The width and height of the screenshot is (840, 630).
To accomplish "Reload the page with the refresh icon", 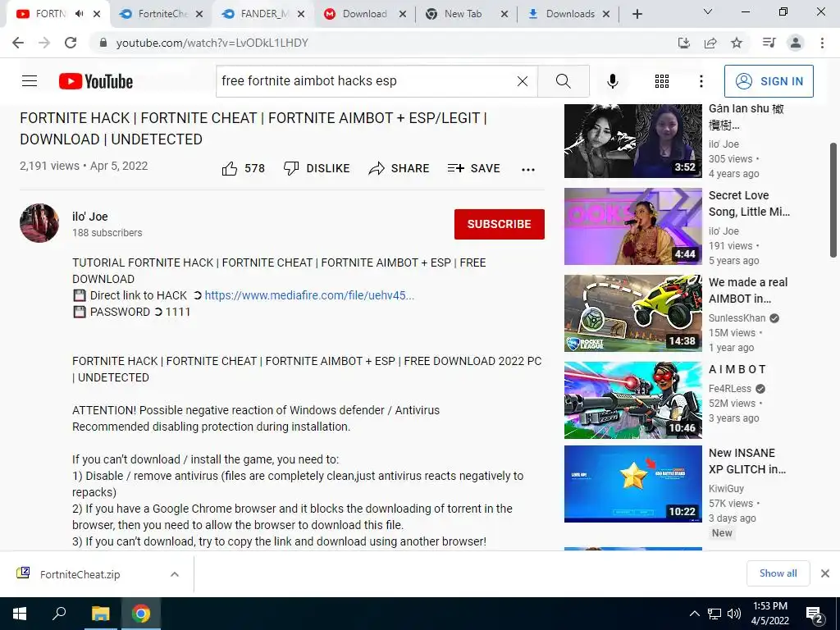I will click(x=71, y=43).
